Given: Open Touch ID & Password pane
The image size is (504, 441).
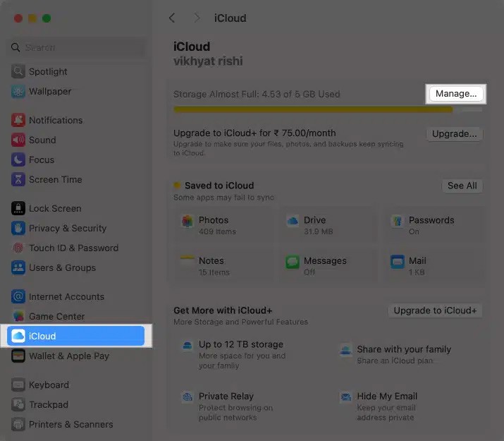Looking at the screenshot, I should tap(73, 248).
